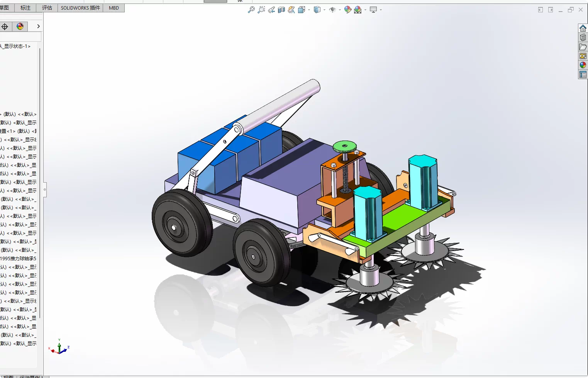Open the View Settings dropdown arrow
588x378 pixels.
pyautogui.click(x=381, y=10)
